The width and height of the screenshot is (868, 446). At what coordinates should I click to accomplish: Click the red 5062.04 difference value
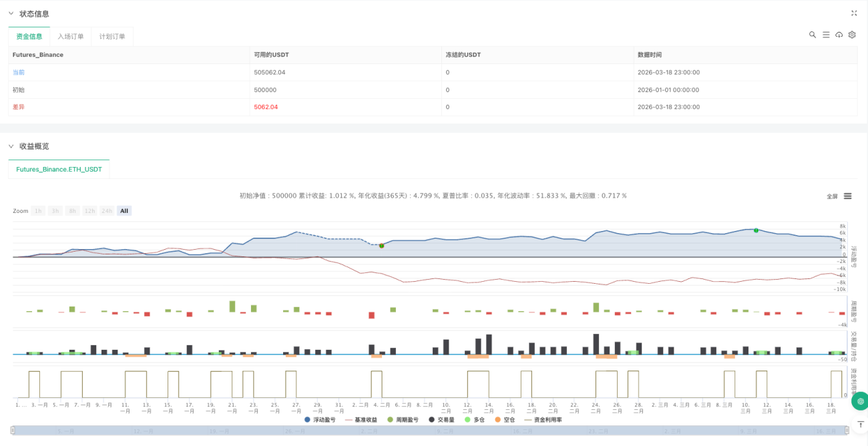[266, 107]
